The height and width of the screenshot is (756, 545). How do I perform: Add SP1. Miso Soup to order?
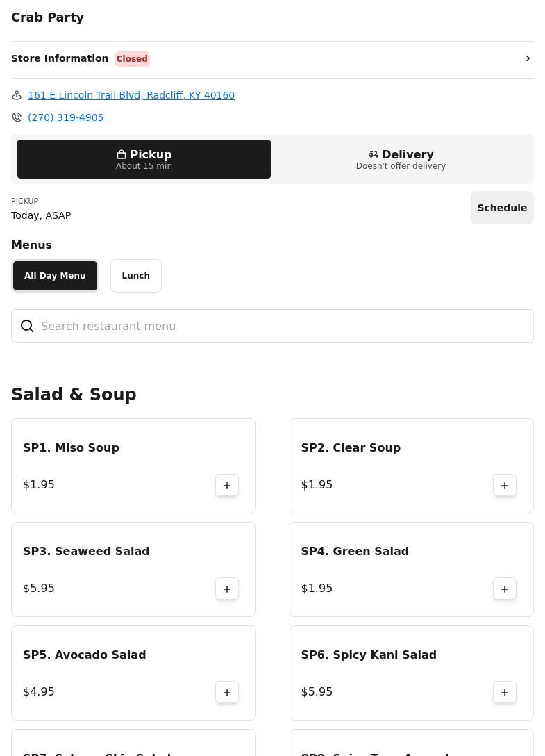227,485
